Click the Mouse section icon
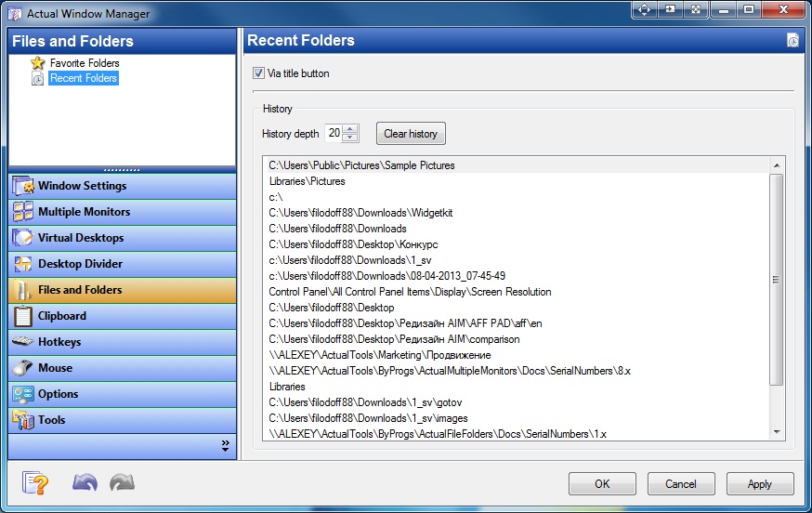 pos(23,368)
